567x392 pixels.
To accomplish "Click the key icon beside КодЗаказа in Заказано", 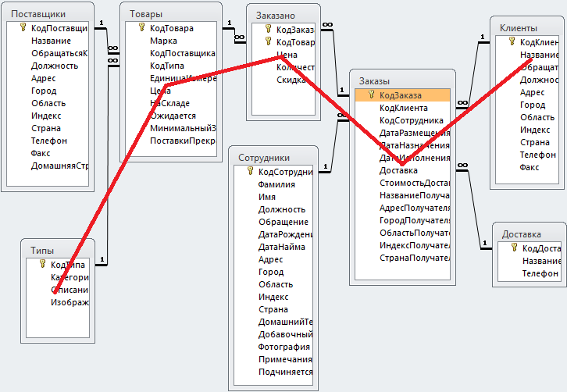I will click(268, 29).
